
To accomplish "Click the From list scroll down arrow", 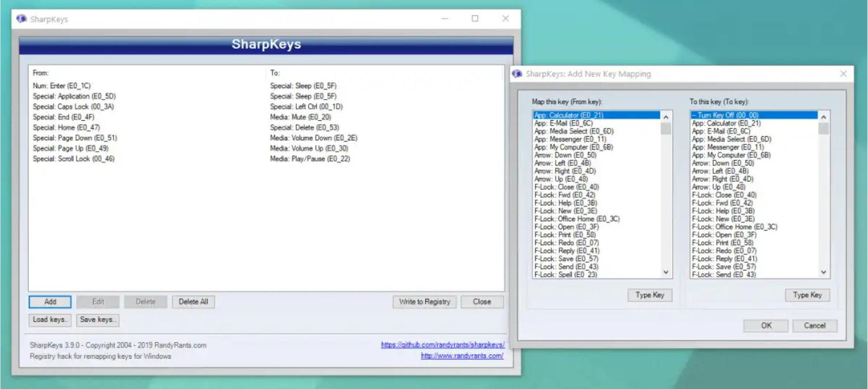I will [666, 272].
